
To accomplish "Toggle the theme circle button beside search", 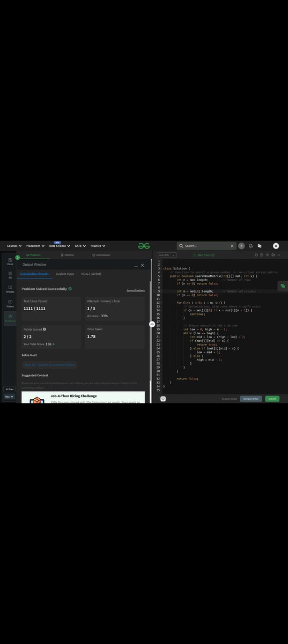I will (242, 246).
